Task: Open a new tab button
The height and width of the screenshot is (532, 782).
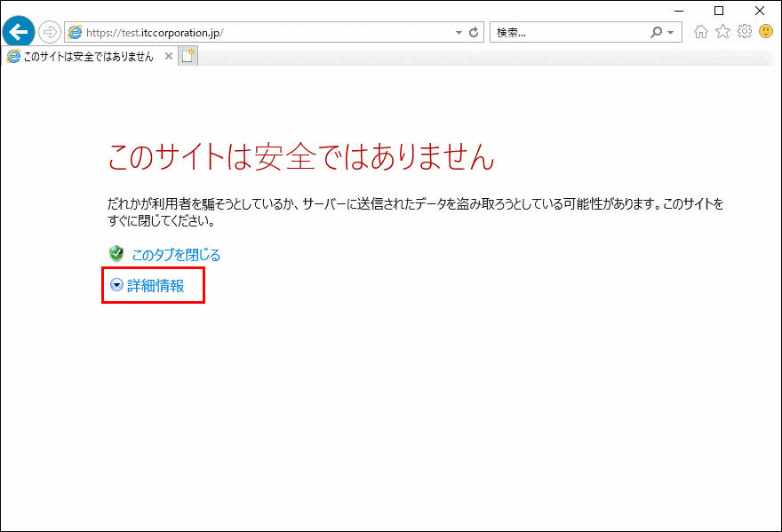Action: tap(188, 56)
